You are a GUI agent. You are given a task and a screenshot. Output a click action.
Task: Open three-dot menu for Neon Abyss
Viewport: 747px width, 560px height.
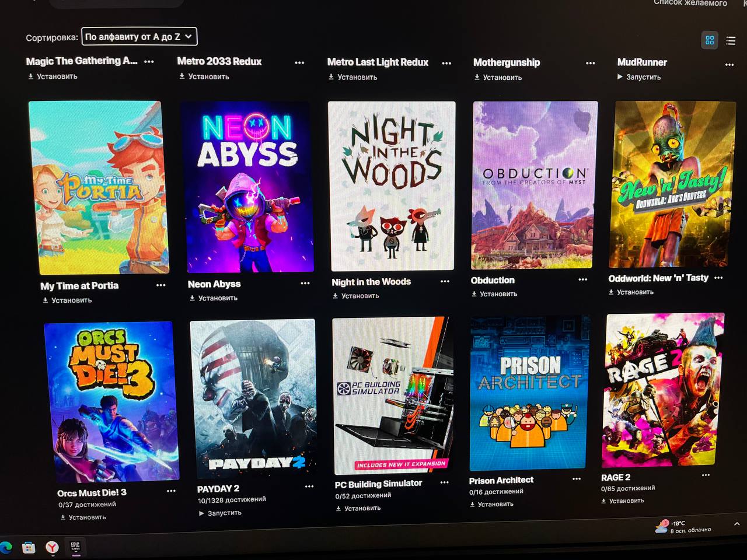pyautogui.click(x=305, y=283)
